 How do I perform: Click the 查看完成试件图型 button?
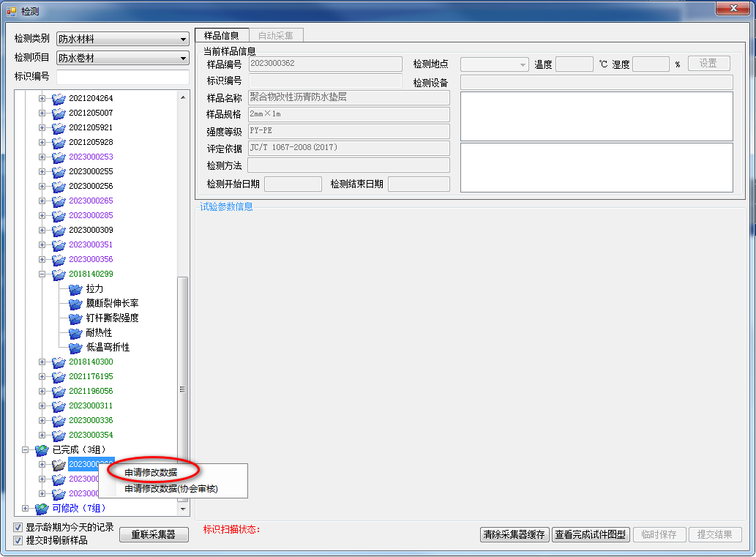point(590,534)
